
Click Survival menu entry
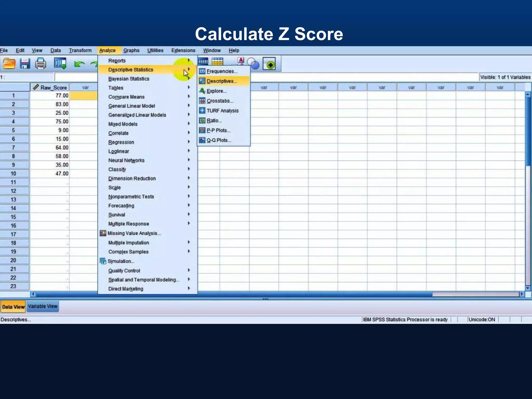(148, 215)
